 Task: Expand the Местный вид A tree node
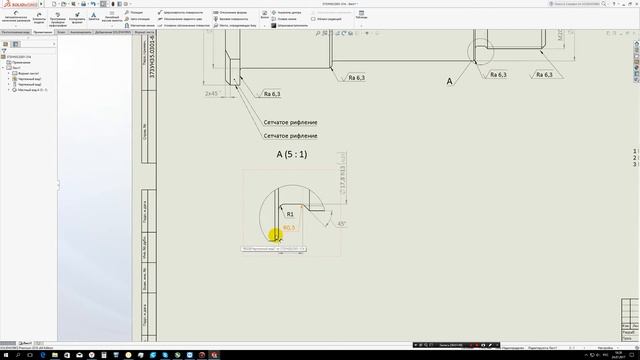9,90
